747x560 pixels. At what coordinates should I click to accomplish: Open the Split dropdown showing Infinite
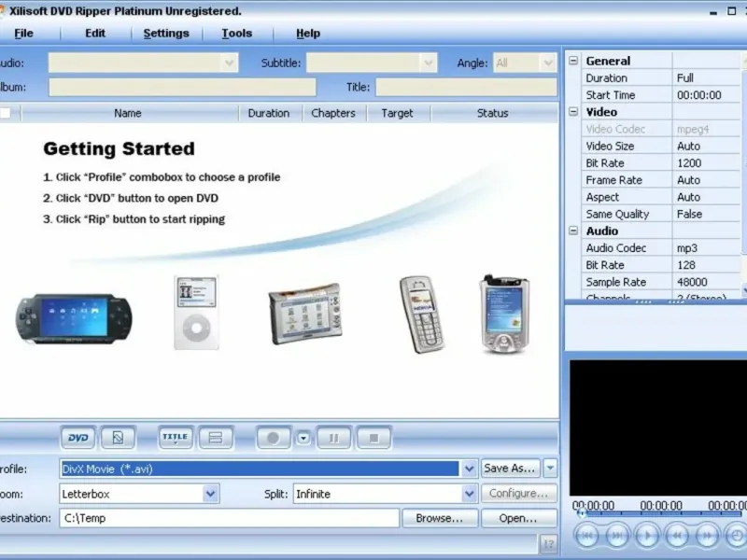pyautogui.click(x=470, y=494)
